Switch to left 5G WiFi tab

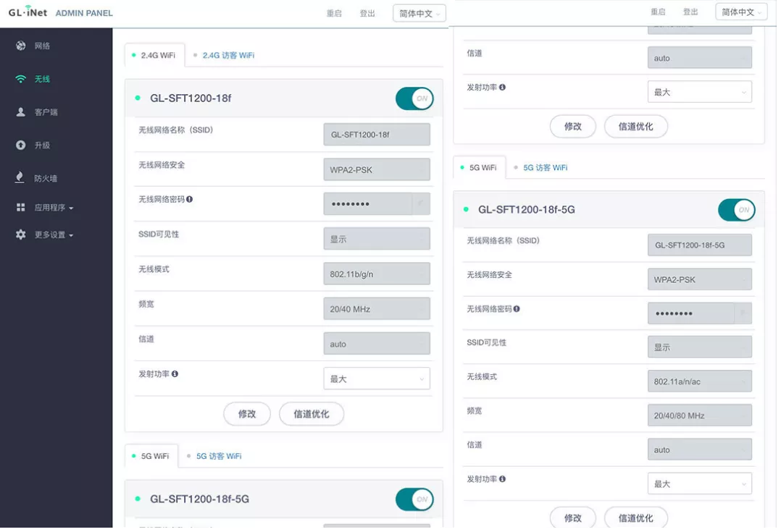pos(151,456)
